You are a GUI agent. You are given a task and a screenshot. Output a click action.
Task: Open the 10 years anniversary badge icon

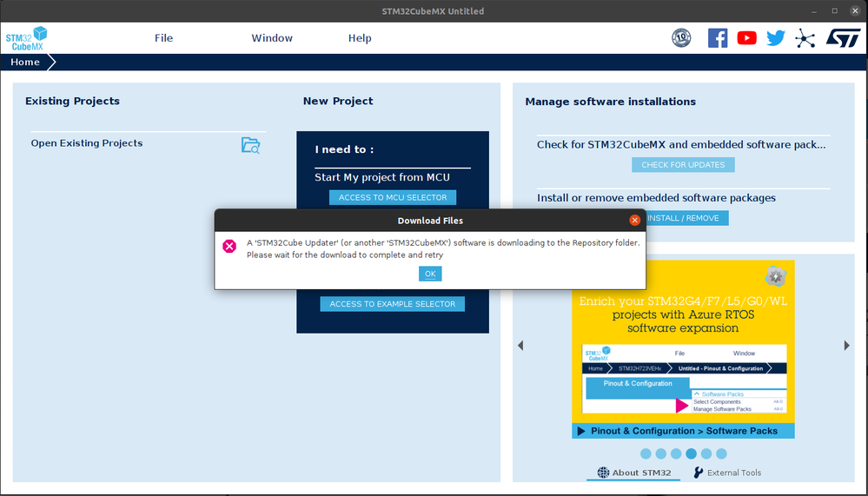681,37
